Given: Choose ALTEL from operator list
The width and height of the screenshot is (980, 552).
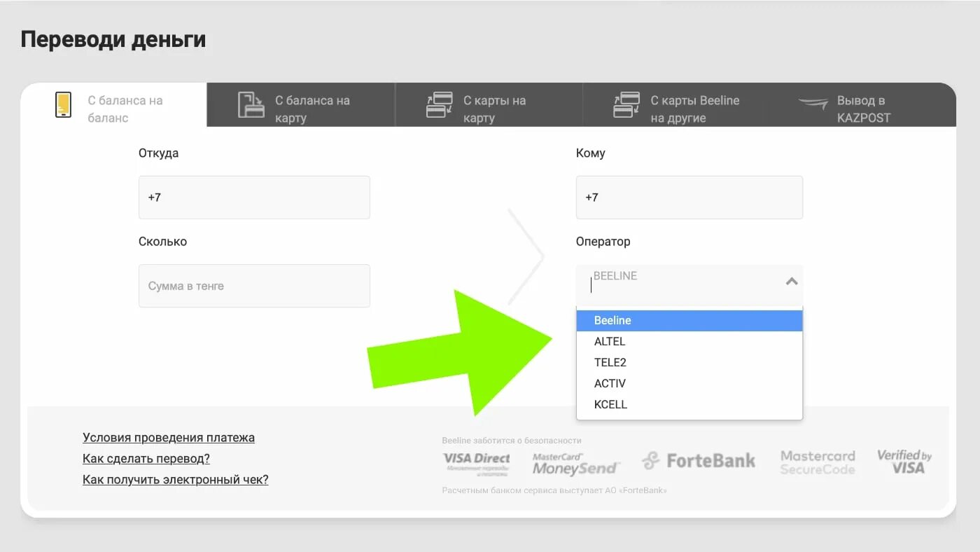Looking at the screenshot, I should 689,342.
